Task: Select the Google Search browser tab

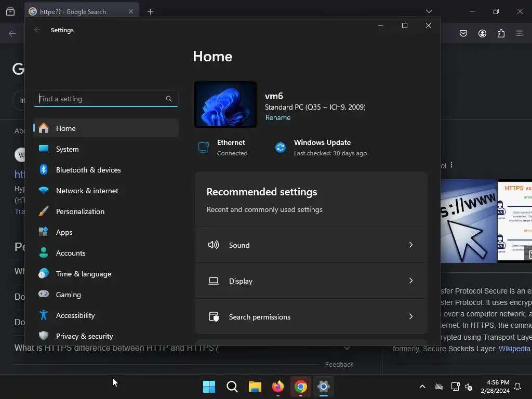Action: tap(82, 11)
